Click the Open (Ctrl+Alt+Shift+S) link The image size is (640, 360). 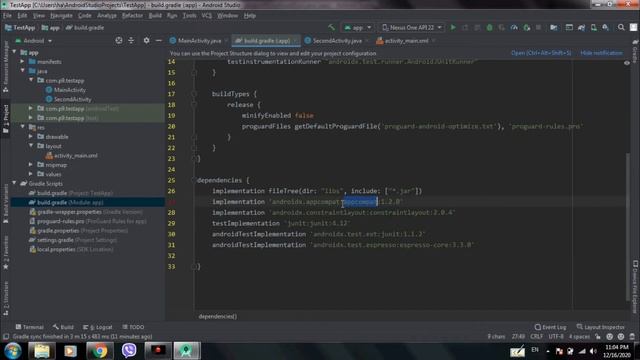coord(541,53)
